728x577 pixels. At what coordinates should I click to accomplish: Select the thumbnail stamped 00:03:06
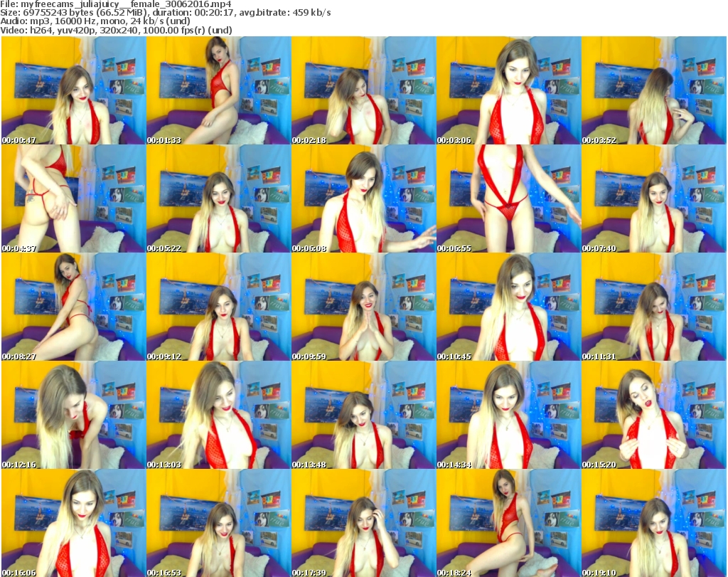pyautogui.click(x=508, y=90)
